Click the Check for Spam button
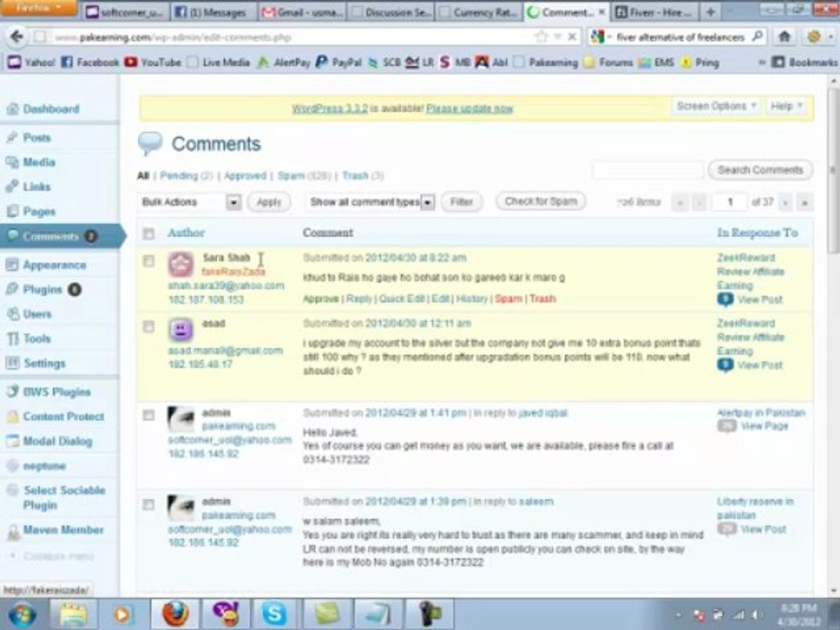The height and width of the screenshot is (630, 840). pos(541,201)
